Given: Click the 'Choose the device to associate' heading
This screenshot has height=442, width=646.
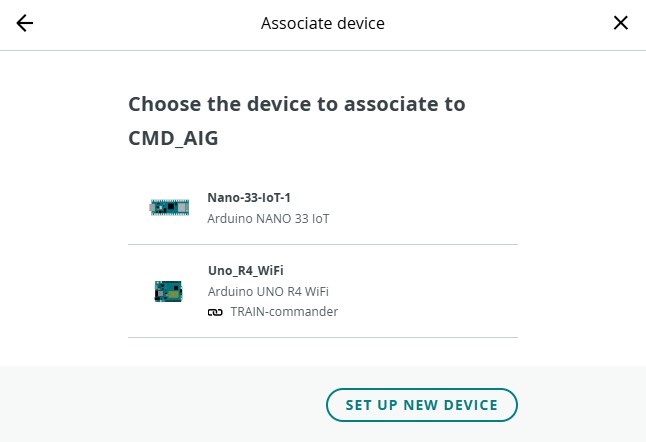Looking at the screenshot, I should click(x=296, y=104).
